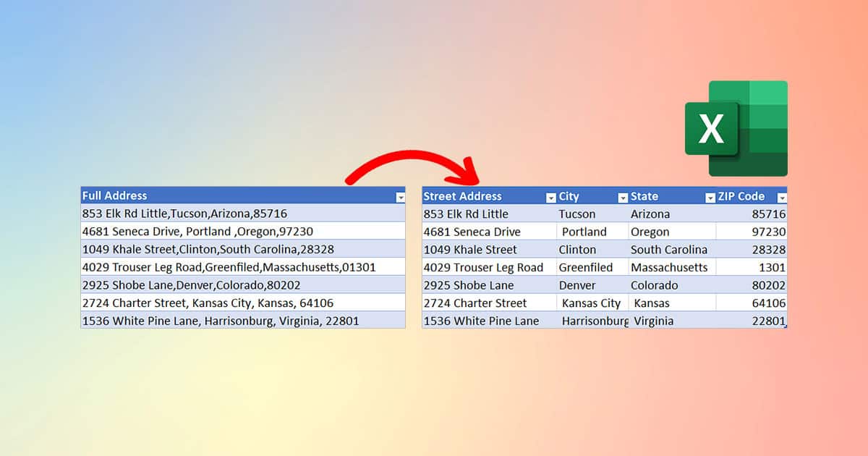The width and height of the screenshot is (868, 456).
Task: Click the Kansas City cell
Action: (x=591, y=303)
